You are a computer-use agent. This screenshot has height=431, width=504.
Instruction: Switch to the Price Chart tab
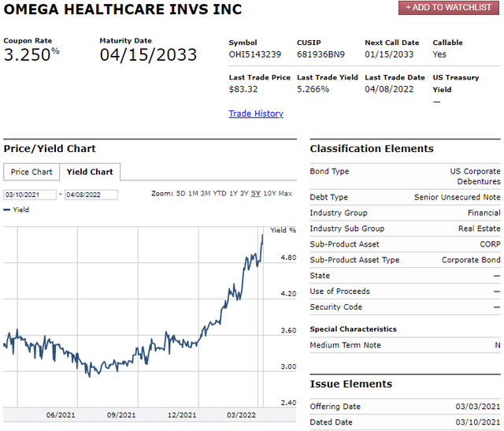(31, 172)
